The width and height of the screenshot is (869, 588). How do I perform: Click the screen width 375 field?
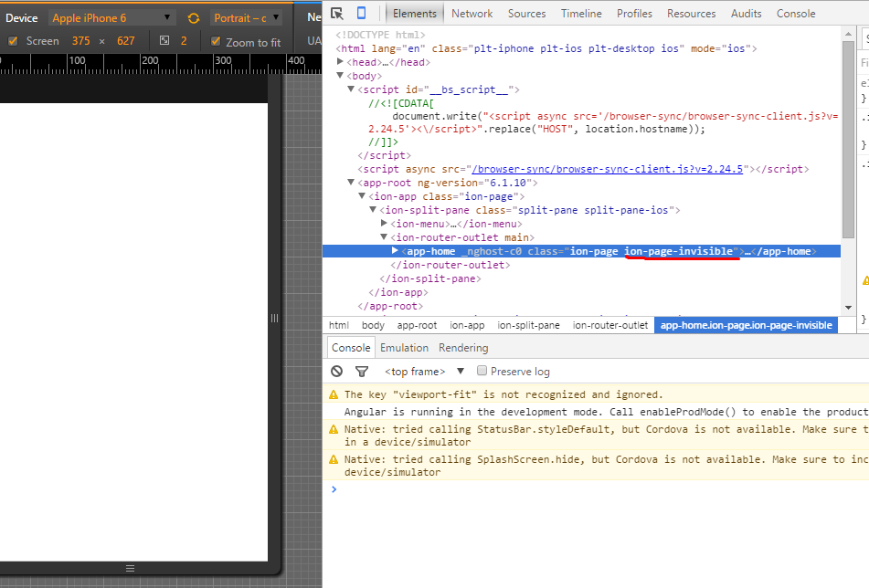click(81, 41)
